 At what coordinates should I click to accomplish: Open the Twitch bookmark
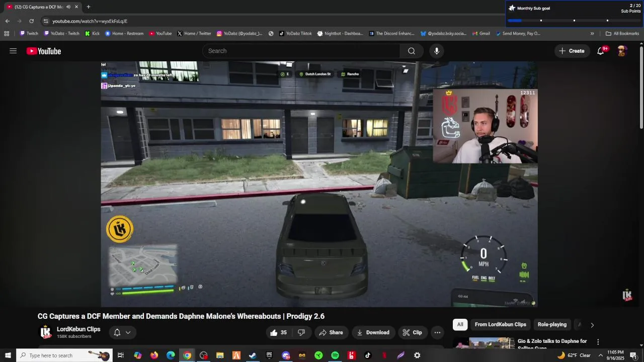[x=29, y=34]
